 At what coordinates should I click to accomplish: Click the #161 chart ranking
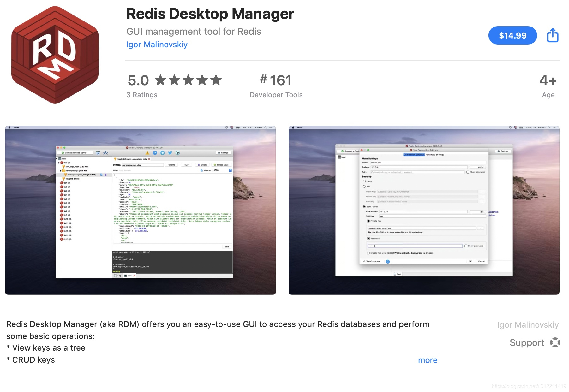point(276,80)
